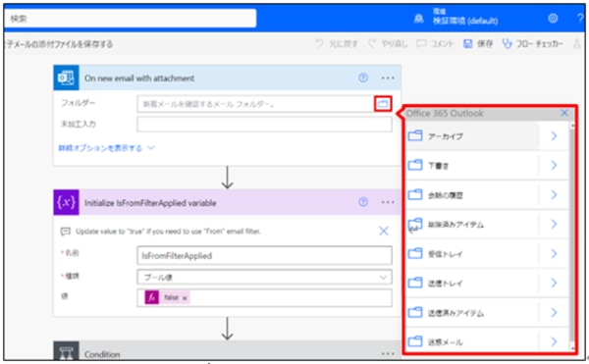Click the folder icon of アーカイブ row
The image size is (589, 364).
click(x=415, y=135)
